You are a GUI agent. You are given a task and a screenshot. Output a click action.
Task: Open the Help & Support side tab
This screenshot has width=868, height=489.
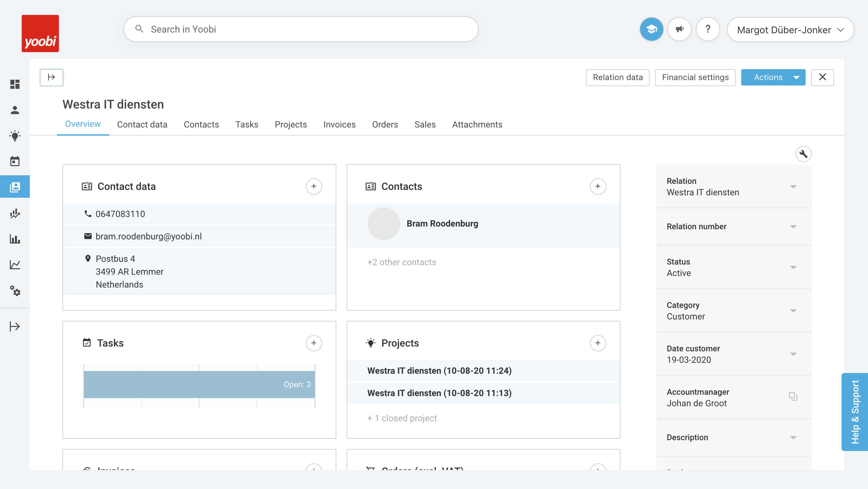[x=855, y=412]
